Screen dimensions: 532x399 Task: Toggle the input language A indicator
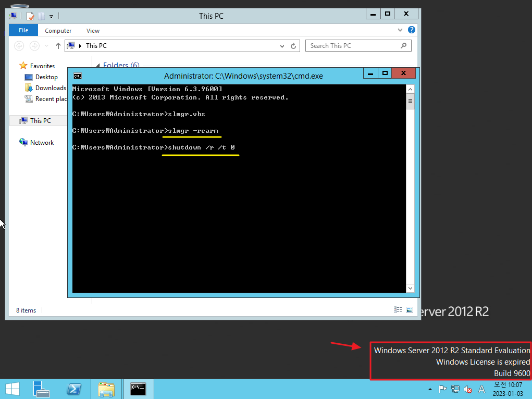[481, 389]
